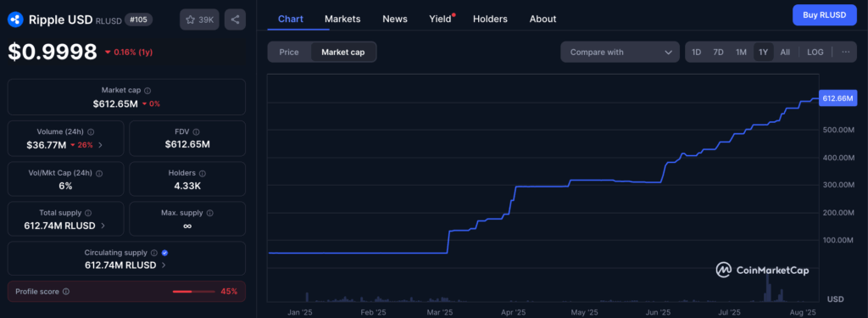Click the verified badge beside Circulating supply
The height and width of the screenshot is (318, 868).
[165, 253]
